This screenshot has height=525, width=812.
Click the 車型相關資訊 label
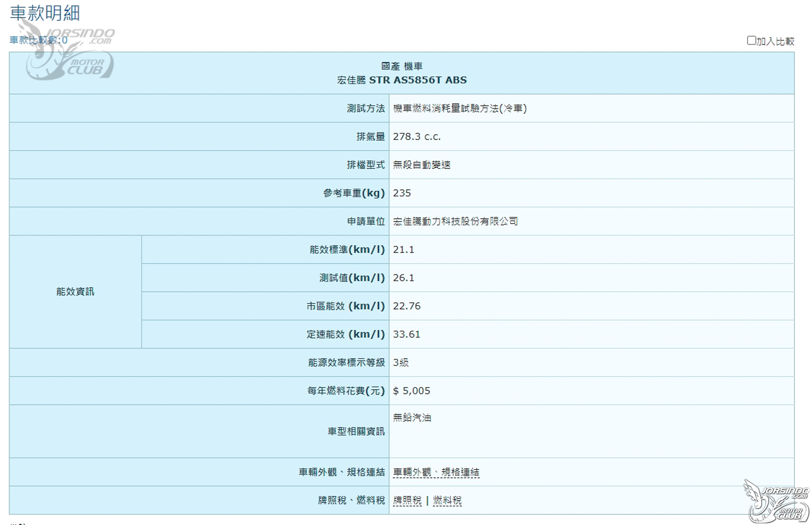click(x=356, y=431)
